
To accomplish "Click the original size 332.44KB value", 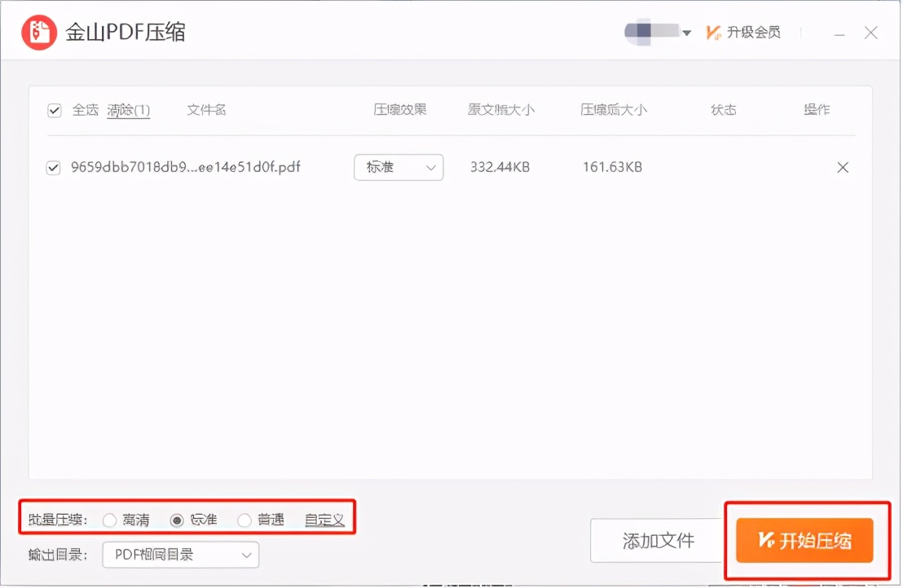I will [x=500, y=167].
